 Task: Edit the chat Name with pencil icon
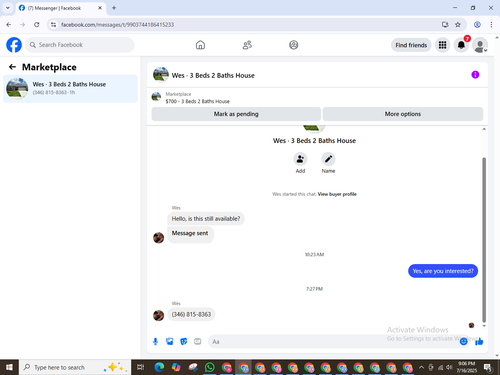pos(328,159)
